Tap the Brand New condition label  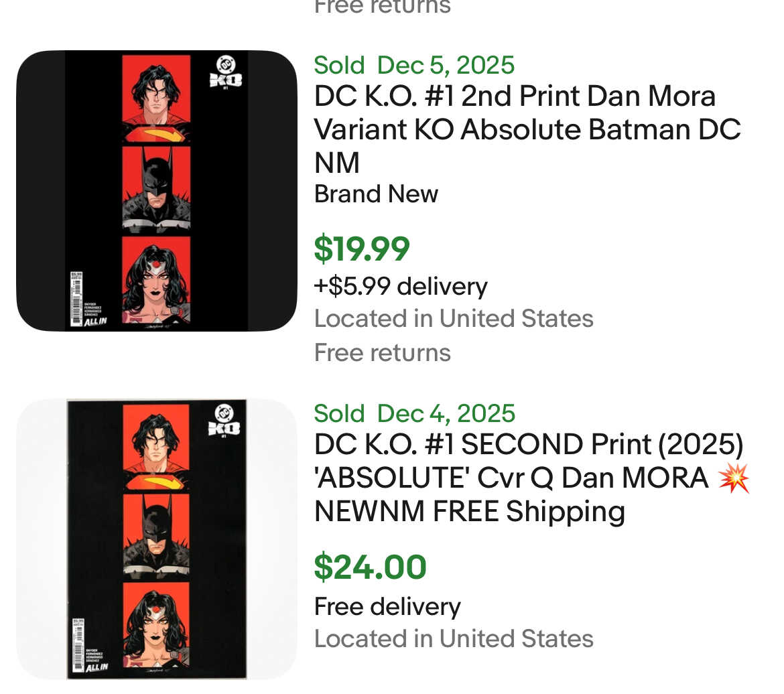376,194
